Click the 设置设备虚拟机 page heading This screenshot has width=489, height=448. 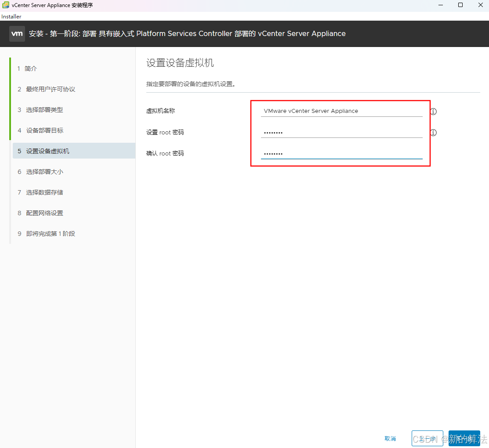pos(180,63)
